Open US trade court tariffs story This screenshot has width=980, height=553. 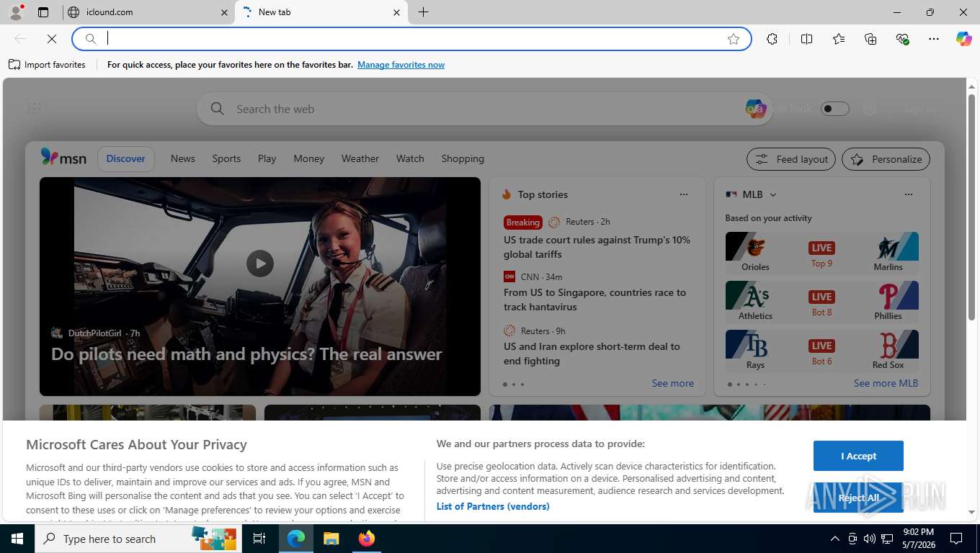tap(597, 247)
